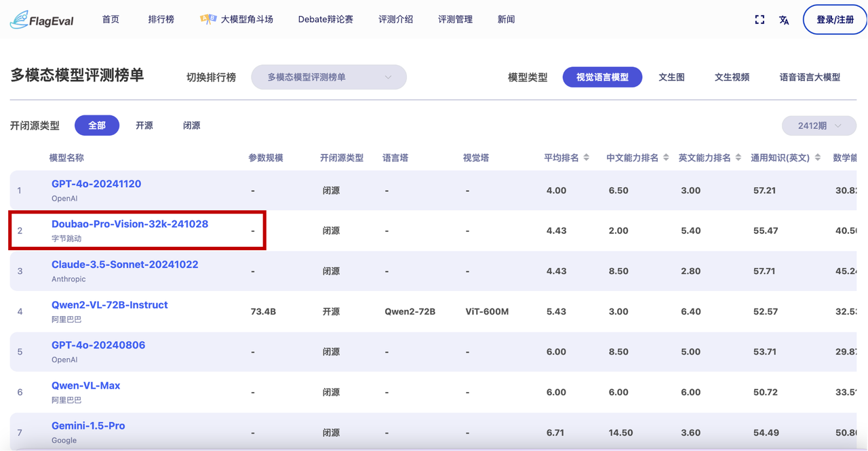Open the GPT-4o-20241120 model link
This screenshot has width=868, height=451.
tap(96, 184)
